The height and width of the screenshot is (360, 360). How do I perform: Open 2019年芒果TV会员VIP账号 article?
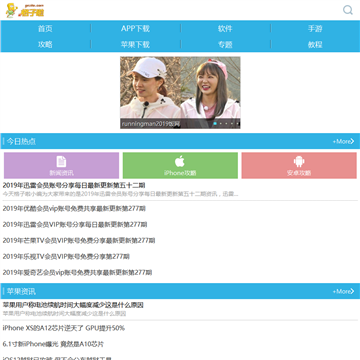[x=79, y=240]
